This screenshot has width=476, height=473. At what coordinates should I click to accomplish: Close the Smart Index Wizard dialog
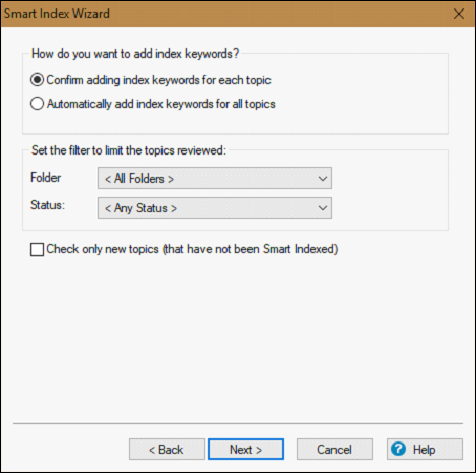coord(459,14)
